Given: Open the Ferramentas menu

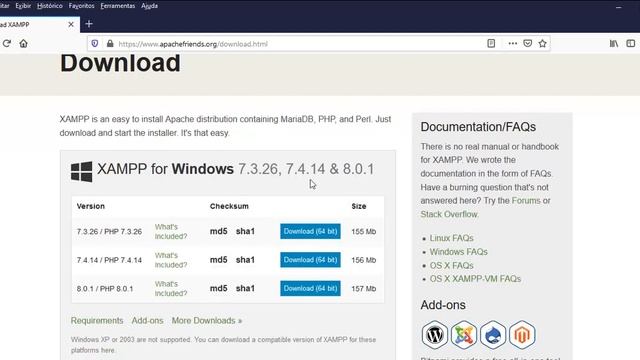Looking at the screenshot, I should point(118,6).
